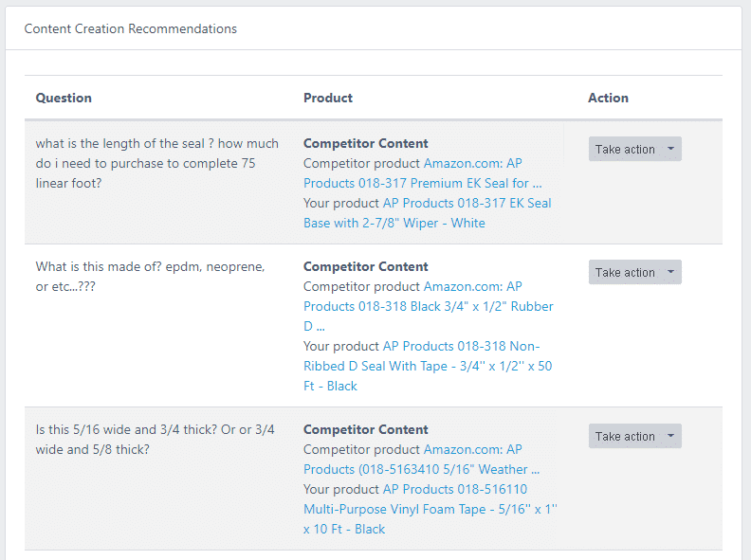Click Competitor Content label in second row

click(365, 266)
